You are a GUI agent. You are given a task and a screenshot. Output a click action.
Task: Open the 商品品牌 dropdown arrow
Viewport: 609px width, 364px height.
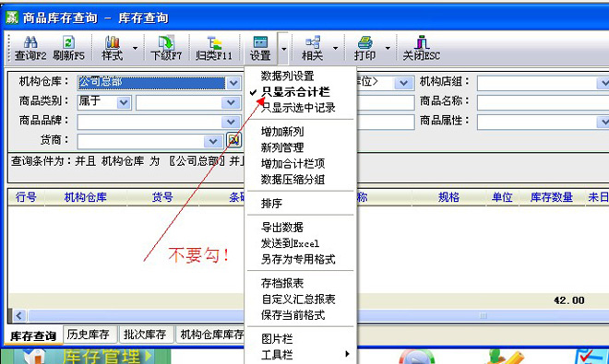click(x=231, y=122)
